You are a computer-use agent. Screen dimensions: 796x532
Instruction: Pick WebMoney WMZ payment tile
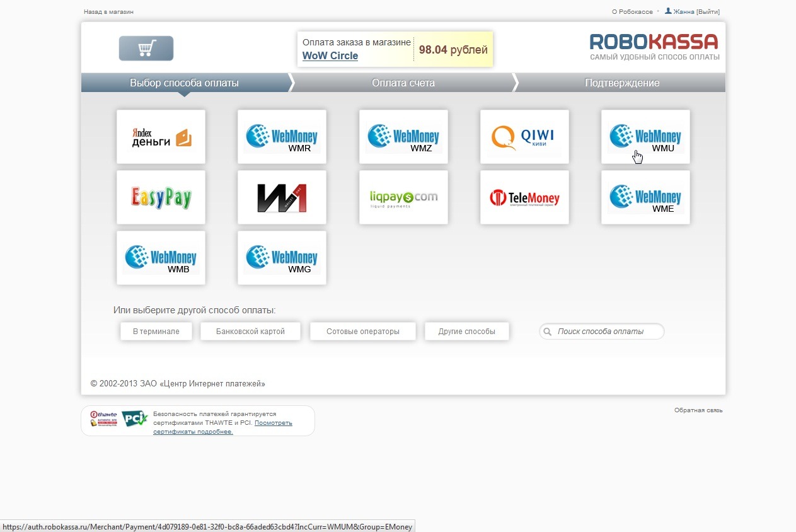(403, 137)
